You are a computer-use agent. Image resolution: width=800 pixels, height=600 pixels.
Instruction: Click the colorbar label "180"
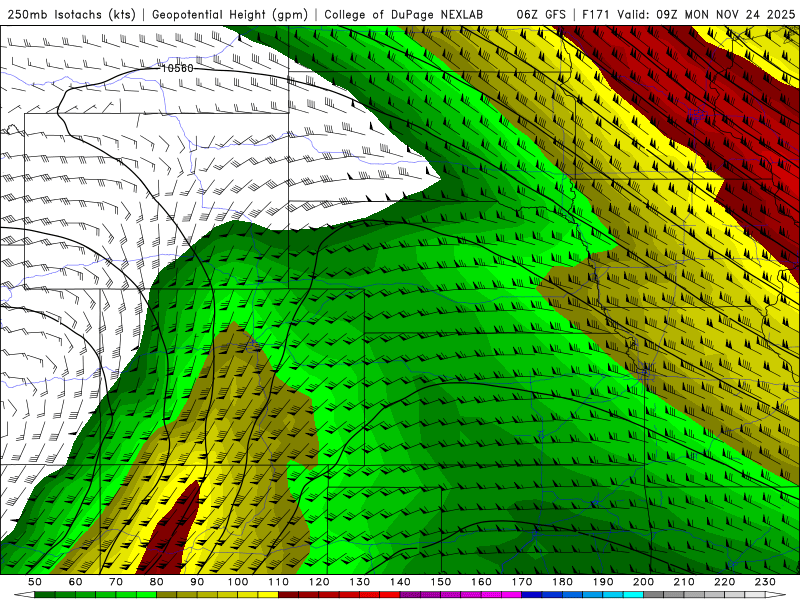562,582
